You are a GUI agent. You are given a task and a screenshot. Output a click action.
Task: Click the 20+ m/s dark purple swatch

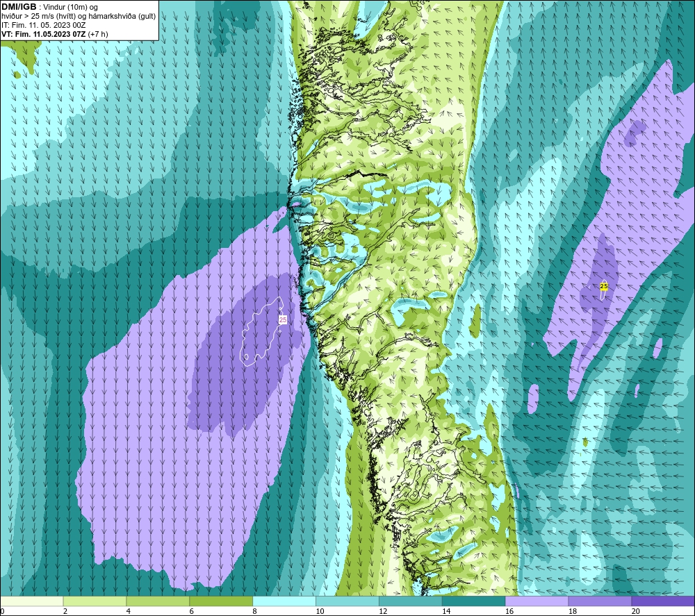pyautogui.click(x=663, y=601)
